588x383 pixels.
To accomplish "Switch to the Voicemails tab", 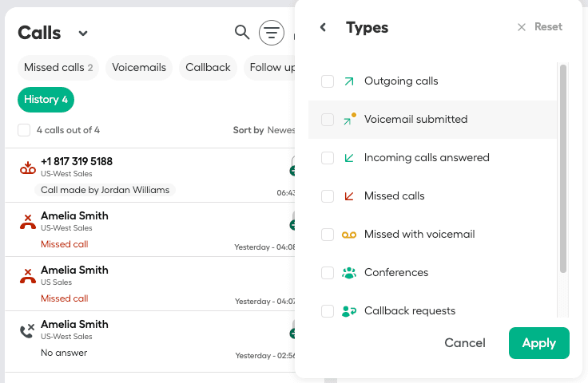I will pyautogui.click(x=139, y=68).
